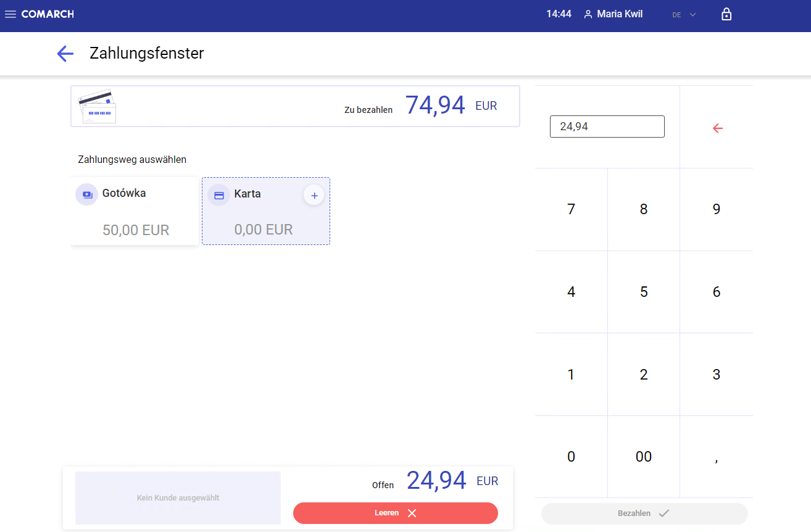The width and height of the screenshot is (811, 532).
Task: Go back using the blue arrow
Action: click(65, 54)
